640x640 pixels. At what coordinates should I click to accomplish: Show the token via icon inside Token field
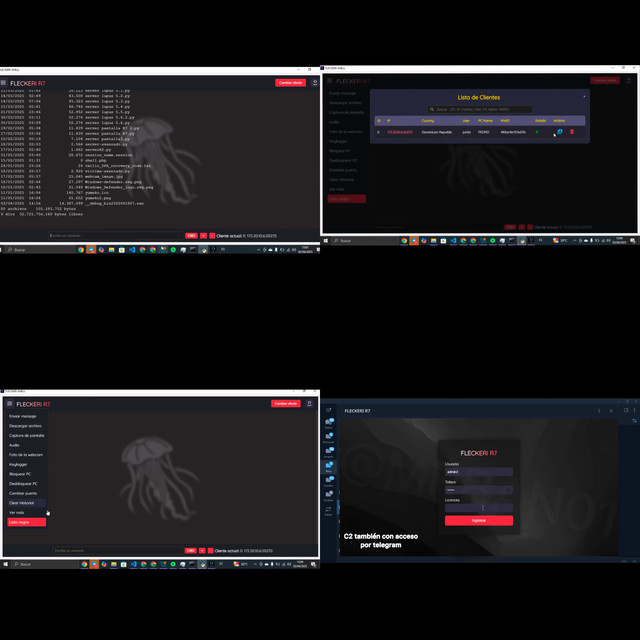508,490
